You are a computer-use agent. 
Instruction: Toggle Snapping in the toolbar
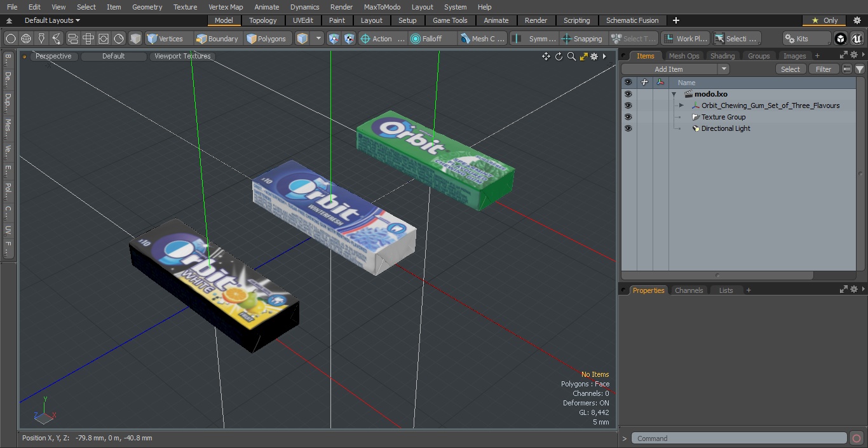coord(583,39)
